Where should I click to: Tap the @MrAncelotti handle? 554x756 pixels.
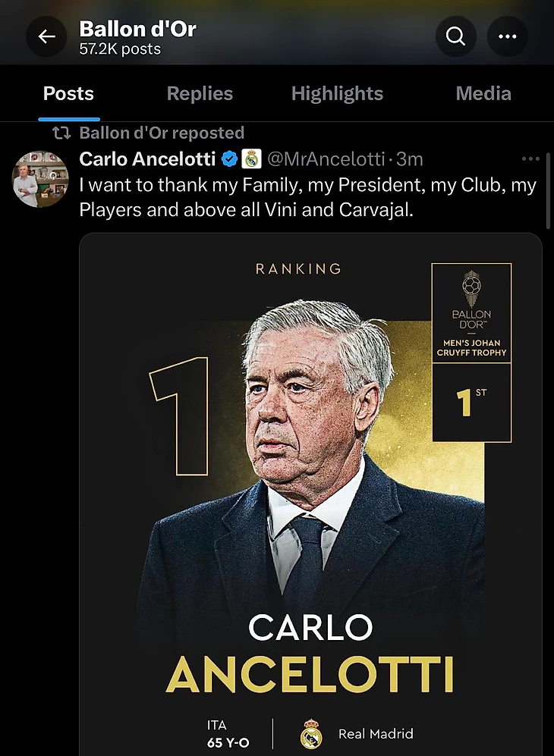click(325, 159)
